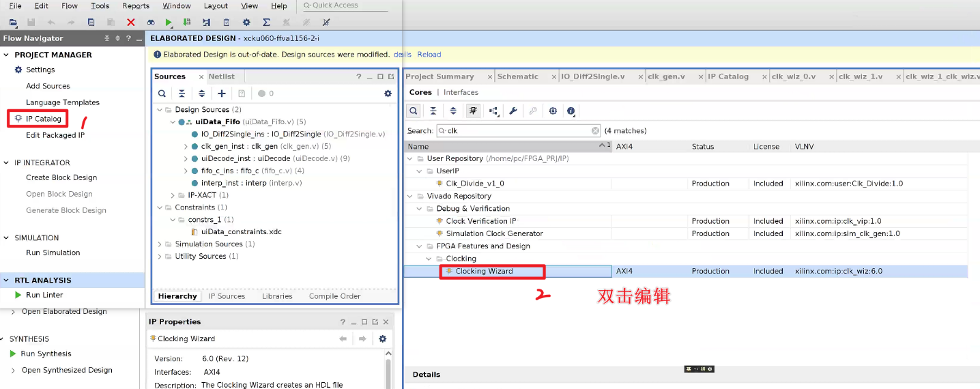Click the wrench Customize IP icon

click(x=513, y=111)
